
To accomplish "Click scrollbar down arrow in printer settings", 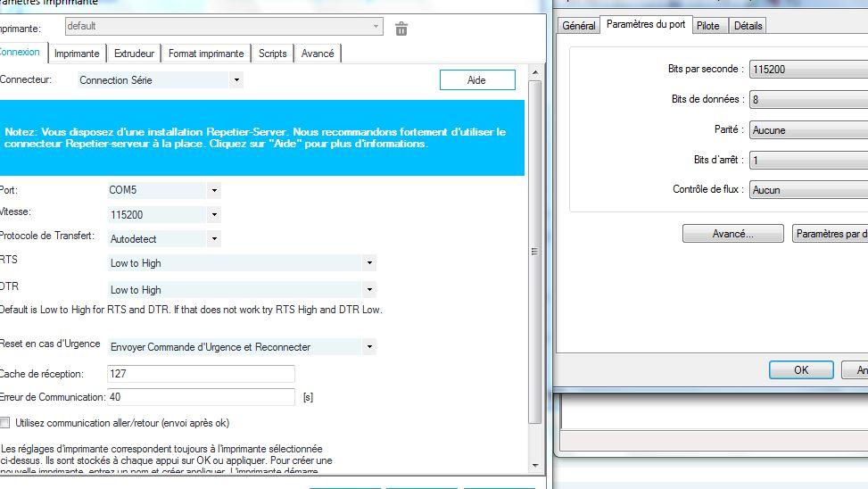I will [x=534, y=466].
